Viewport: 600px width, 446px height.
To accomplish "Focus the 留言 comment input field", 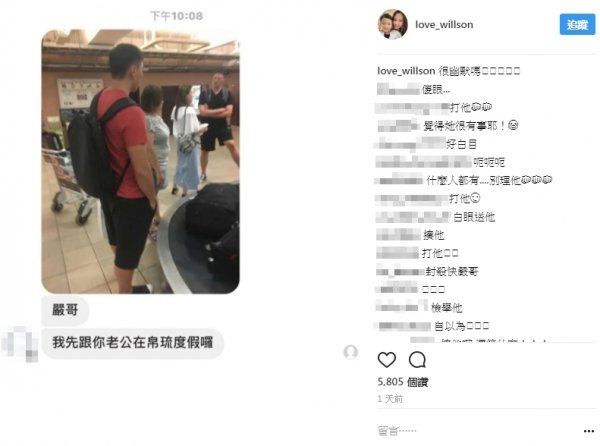I will click(478, 431).
